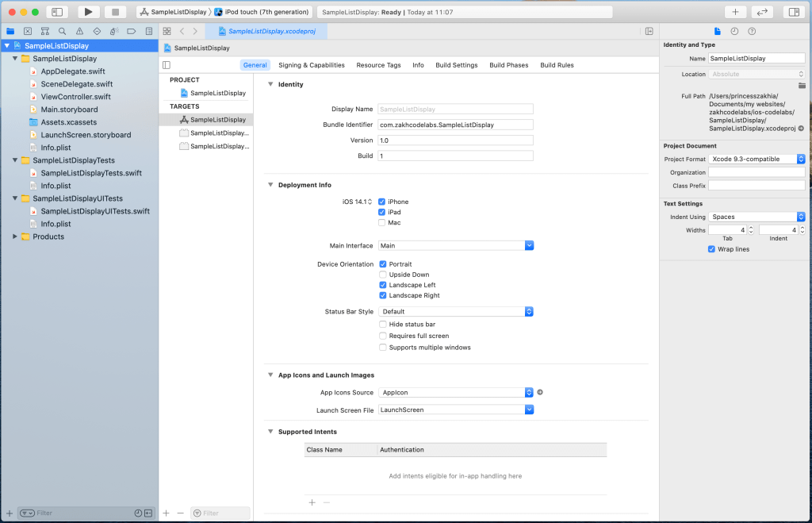The width and height of the screenshot is (812, 523).
Task: Show the History inspector clock icon
Action: coord(734,31)
